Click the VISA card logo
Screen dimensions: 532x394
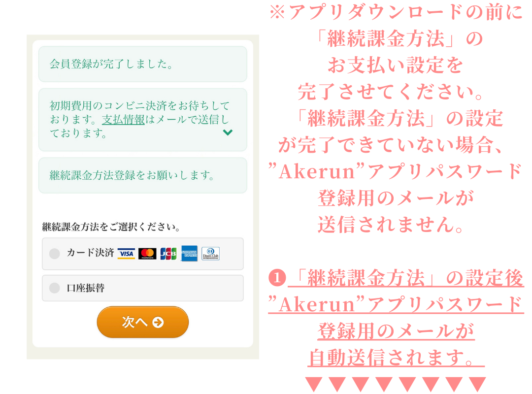pos(126,254)
